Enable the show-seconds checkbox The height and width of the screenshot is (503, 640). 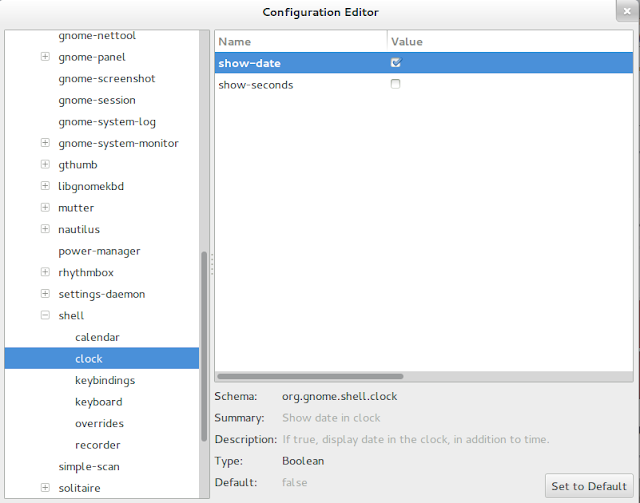(x=396, y=84)
